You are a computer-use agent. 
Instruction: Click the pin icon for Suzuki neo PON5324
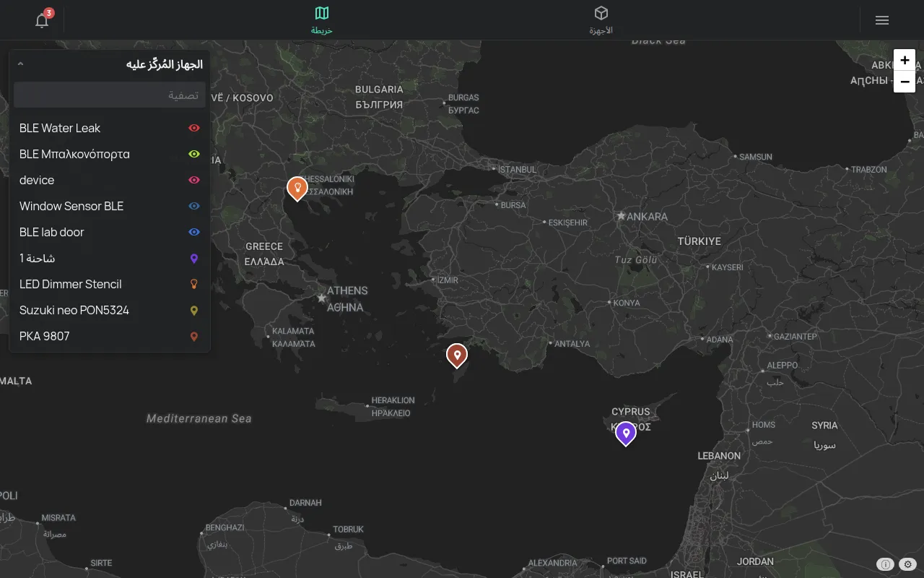193,310
